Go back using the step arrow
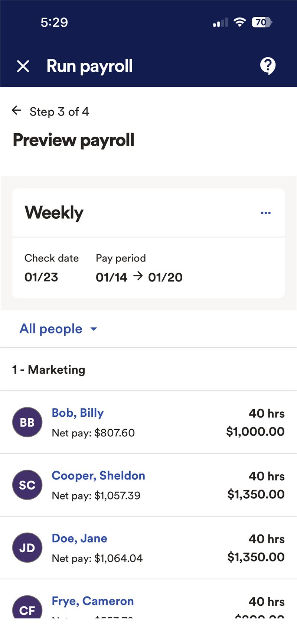The image size is (297, 644). pyautogui.click(x=17, y=111)
